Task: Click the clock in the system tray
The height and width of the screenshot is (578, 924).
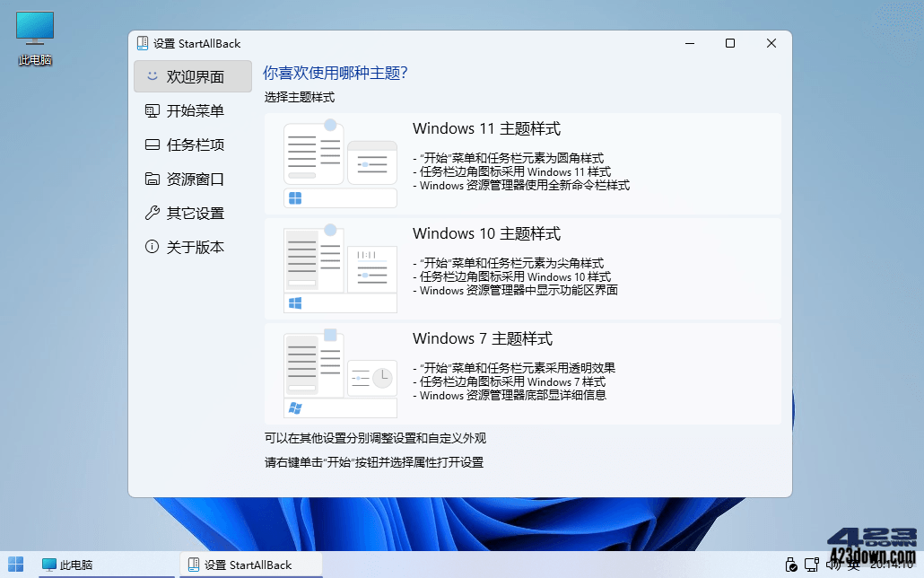Action: point(891,565)
